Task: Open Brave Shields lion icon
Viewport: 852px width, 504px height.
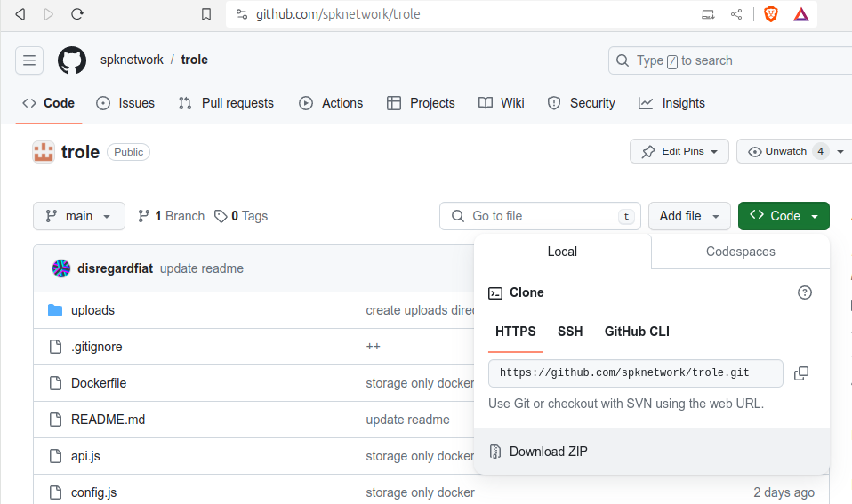Action: [x=770, y=14]
